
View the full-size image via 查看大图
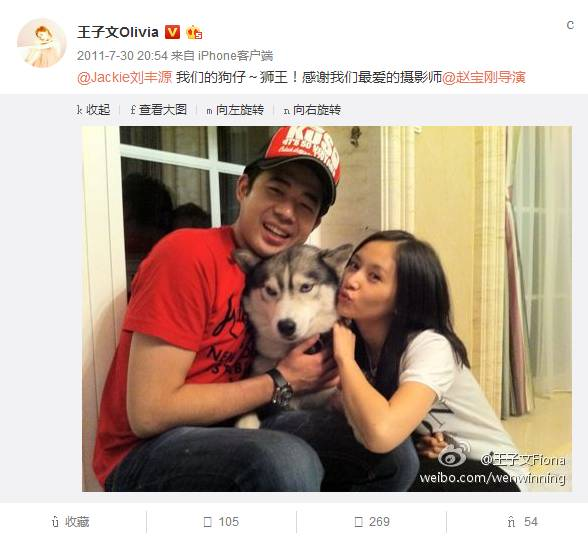(158, 110)
